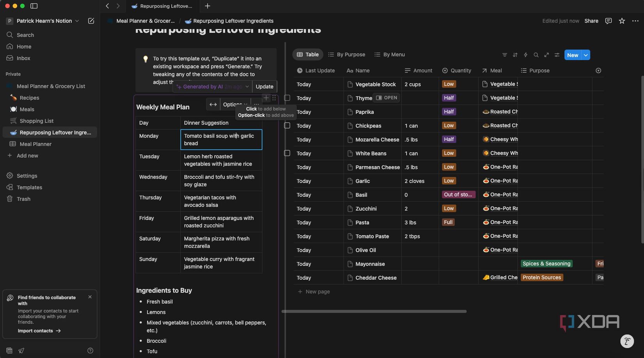Viewport: 644px width, 358px height.
Task: Open the Repurposing Leftover browser tab
Action: pos(162,6)
